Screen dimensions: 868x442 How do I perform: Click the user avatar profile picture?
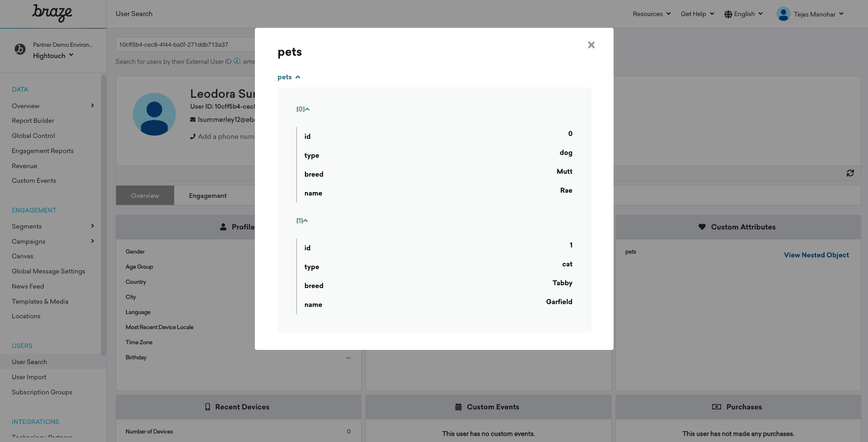coord(154,114)
